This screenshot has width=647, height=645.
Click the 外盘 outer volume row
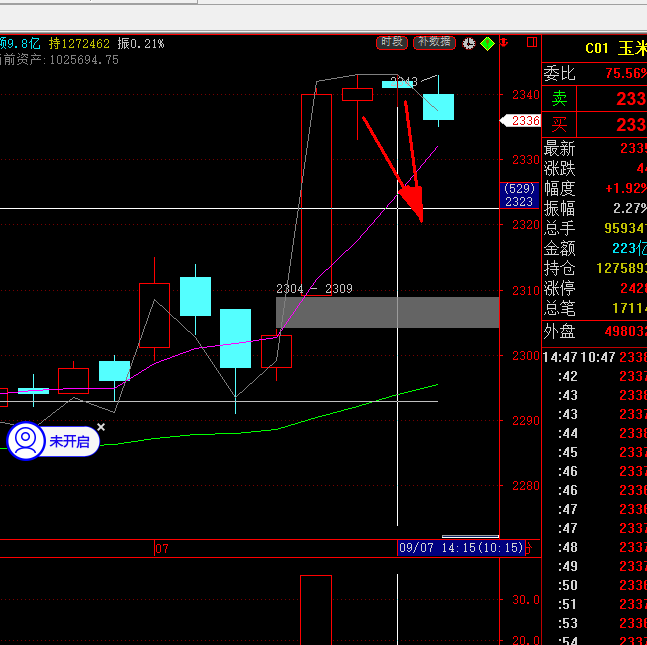tap(595, 332)
